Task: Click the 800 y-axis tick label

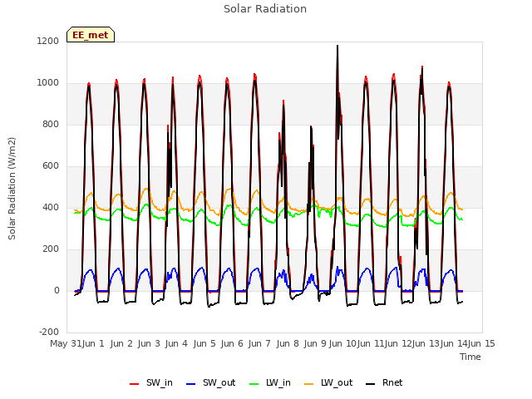Action: tap(51, 124)
